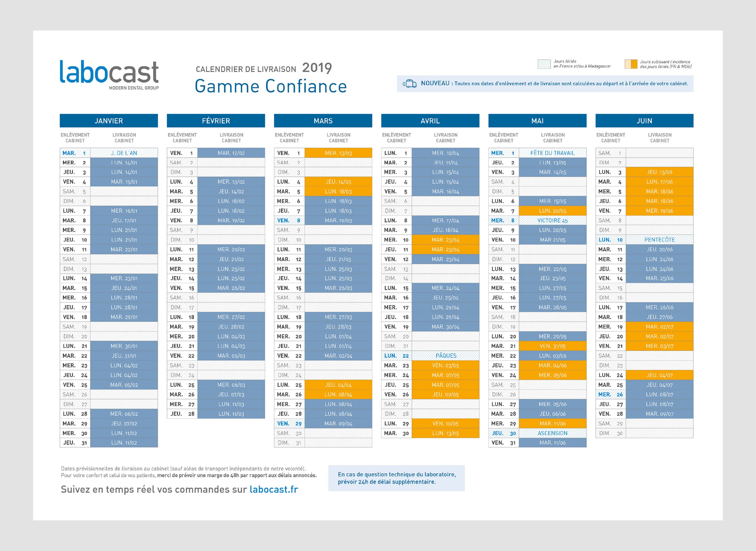Toggle the FÊTE DU TRAVAIL cell on May 1
This screenshot has width=756, height=551.
(553, 153)
